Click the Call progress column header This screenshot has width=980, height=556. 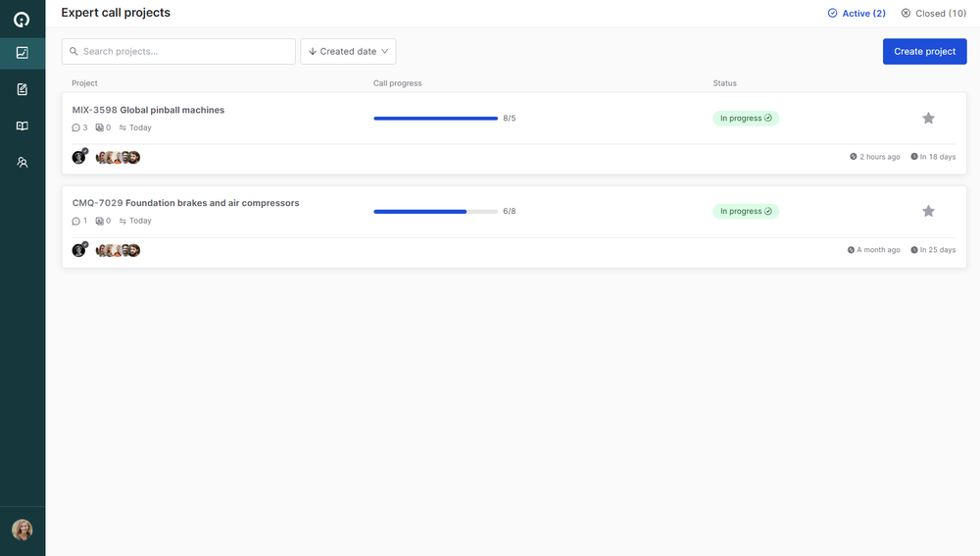398,83
